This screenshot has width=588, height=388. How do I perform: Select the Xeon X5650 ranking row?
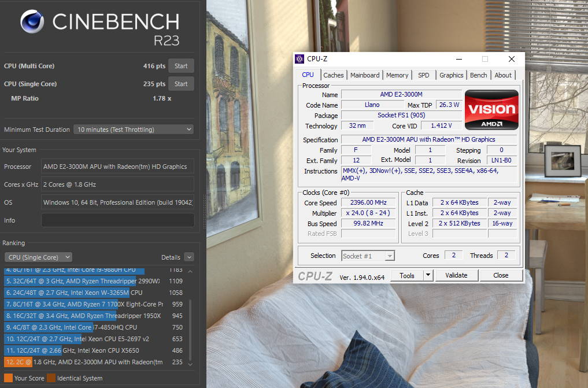(94, 350)
